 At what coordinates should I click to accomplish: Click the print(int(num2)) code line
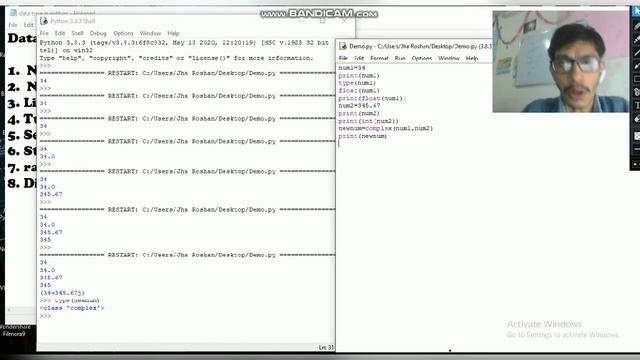point(368,121)
